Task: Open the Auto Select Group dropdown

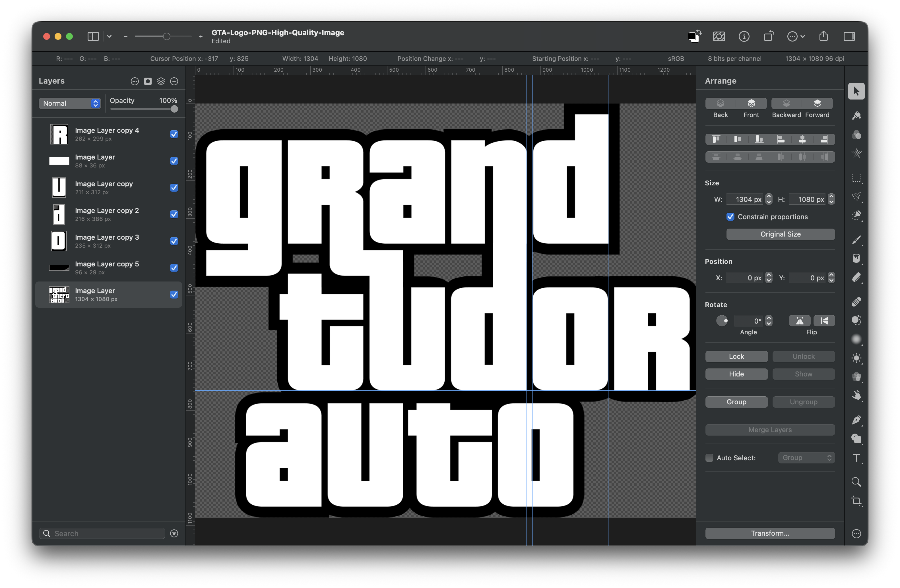Action: coord(806,457)
